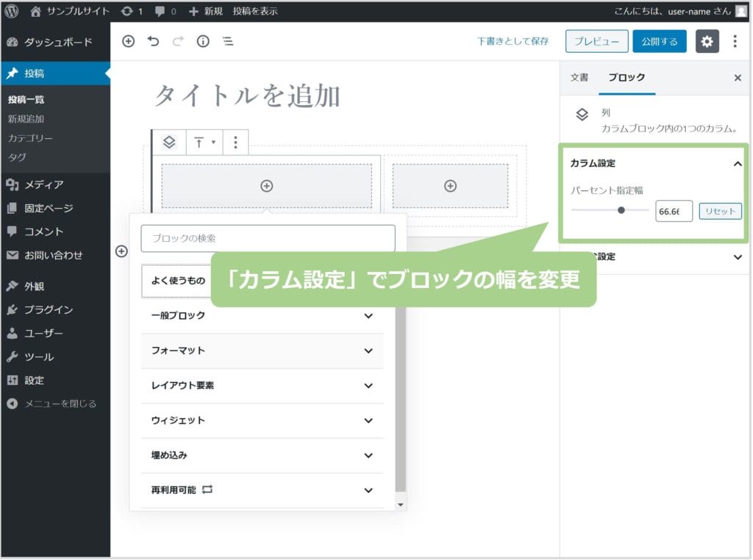Click the column block type icon
Screen dimensions: 753x560
pyautogui.click(x=169, y=143)
